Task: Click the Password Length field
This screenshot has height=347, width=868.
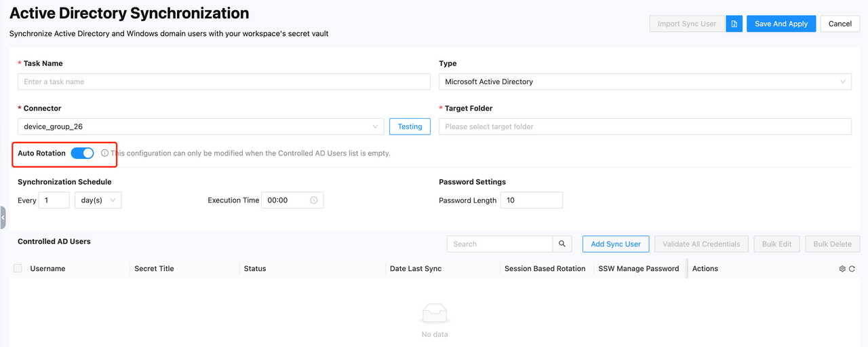Action: [532, 200]
